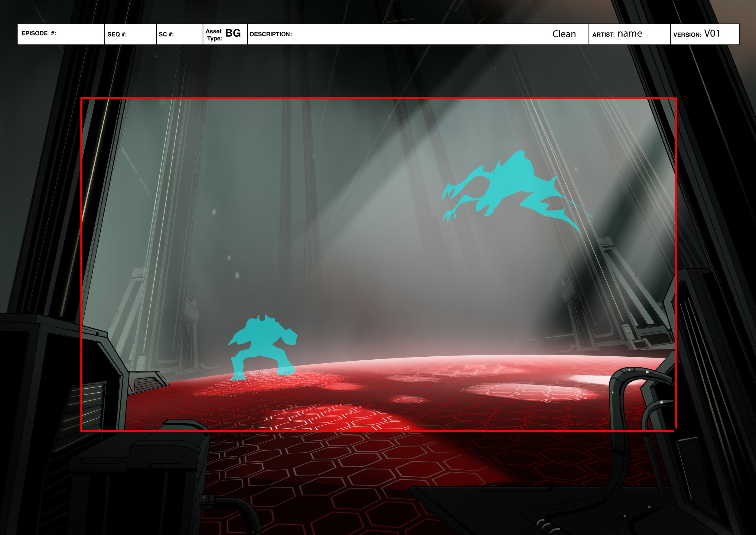This screenshot has height=535, width=756.
Task: Click the 'Clean' description text
Action: (564, 34)
